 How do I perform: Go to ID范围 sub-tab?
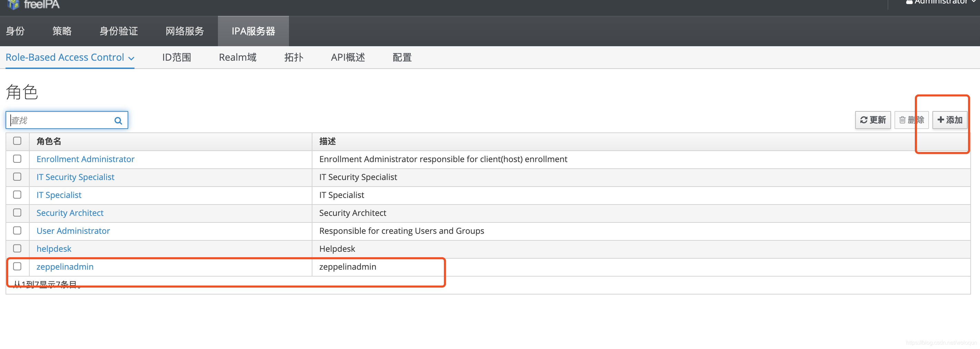click(177, 58)
